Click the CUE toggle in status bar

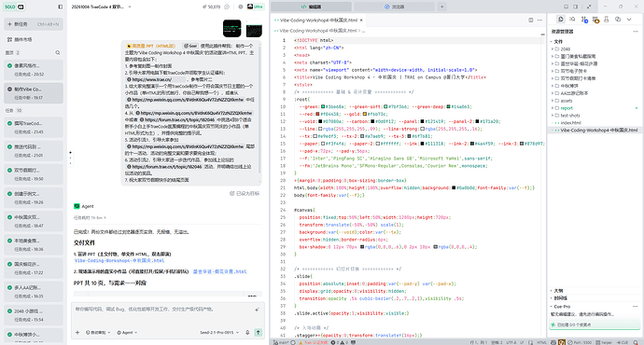623,342
